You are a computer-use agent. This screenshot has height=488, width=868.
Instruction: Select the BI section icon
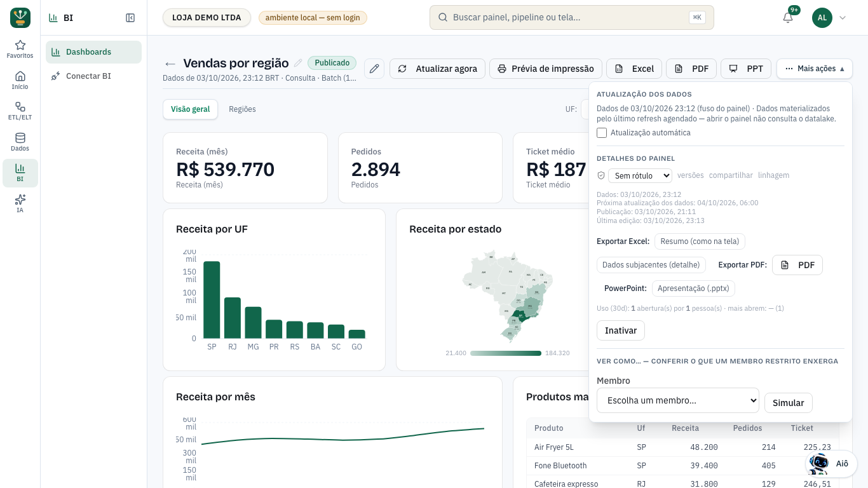(20, 173)
